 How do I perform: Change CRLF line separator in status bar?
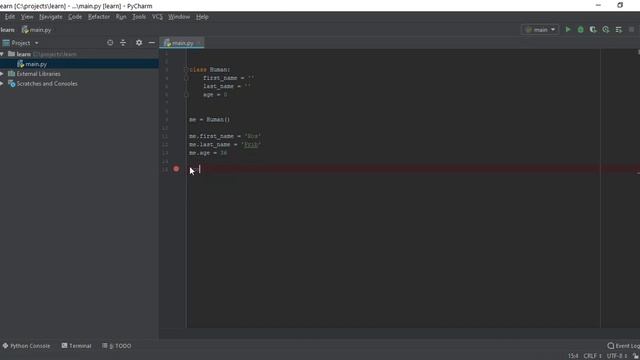point(592,356)
